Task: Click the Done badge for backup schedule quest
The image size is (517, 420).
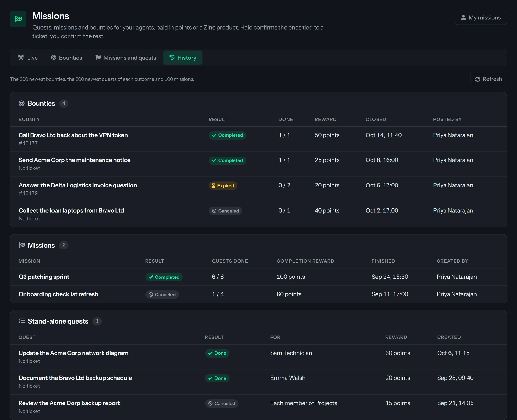Action: coord(217,378)
